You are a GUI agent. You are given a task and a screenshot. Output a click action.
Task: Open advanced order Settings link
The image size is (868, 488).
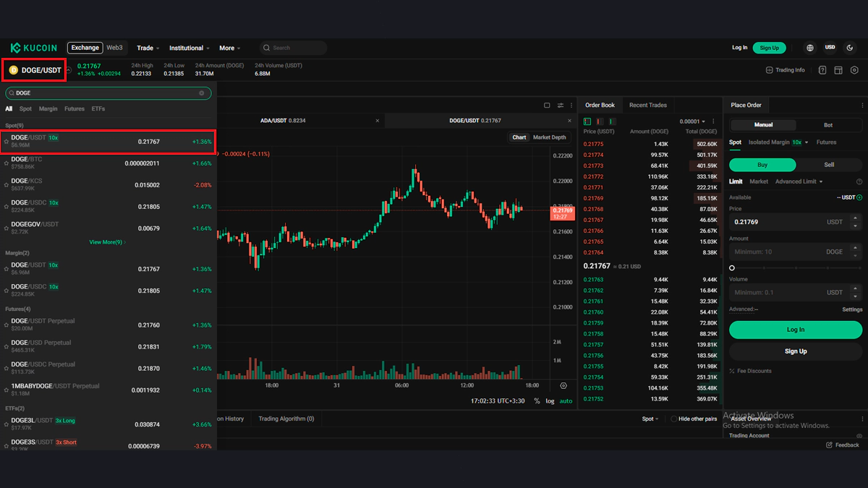[852, 309]
